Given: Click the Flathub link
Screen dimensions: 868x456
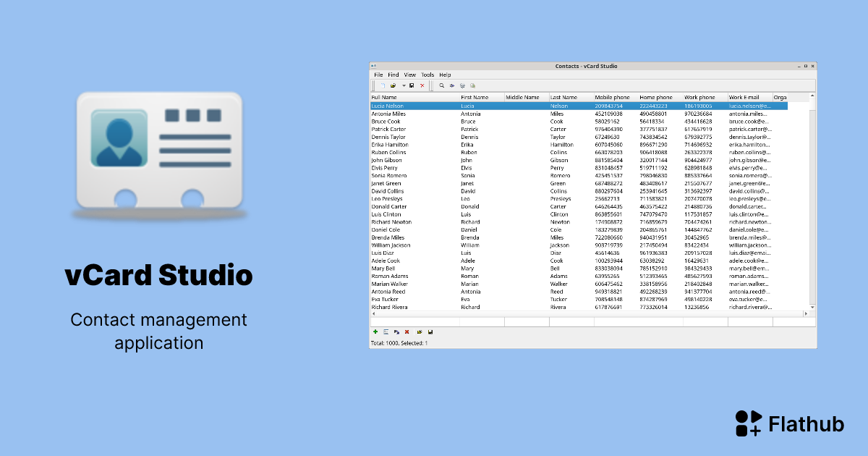Looking at the screenshot, I should pyautogui.click(x=789, y=424).
